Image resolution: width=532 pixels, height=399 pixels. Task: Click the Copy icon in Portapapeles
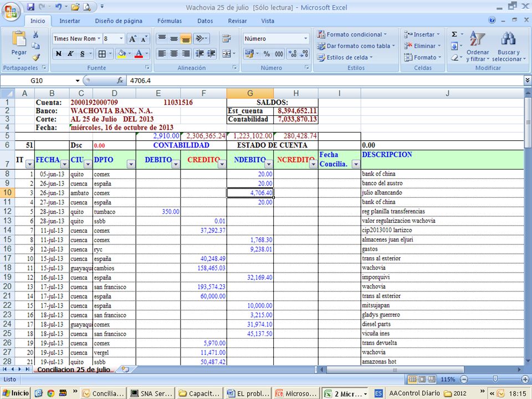pyautogui.click(x=35, y=46)
